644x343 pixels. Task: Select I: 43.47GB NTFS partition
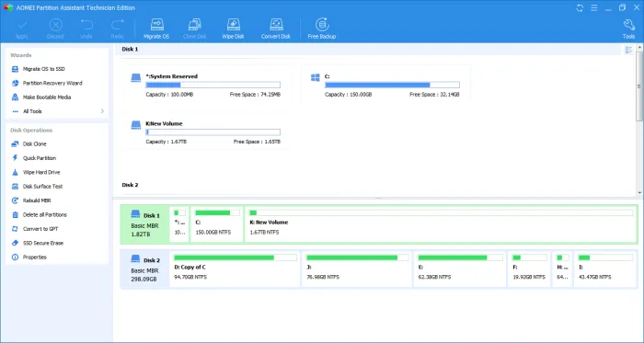pos(605,269)
